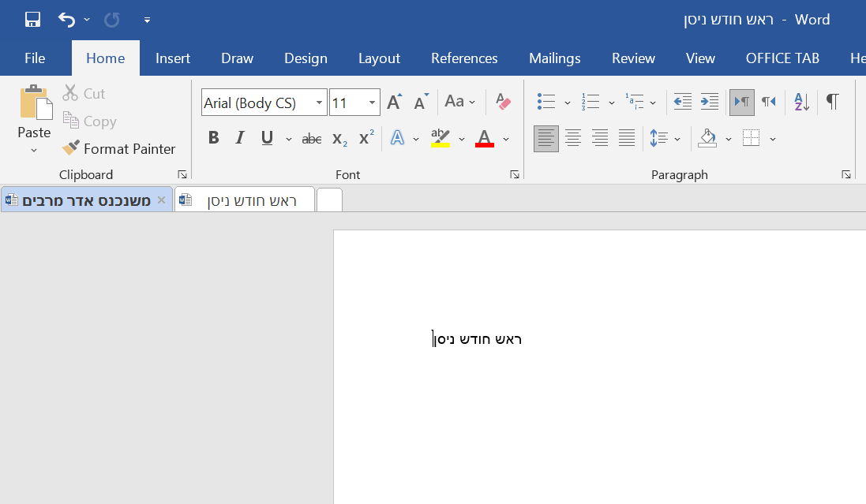Clear all formatting with eraser icon
This screenshot has height=504, width=866.
click(x=503, y=102)
